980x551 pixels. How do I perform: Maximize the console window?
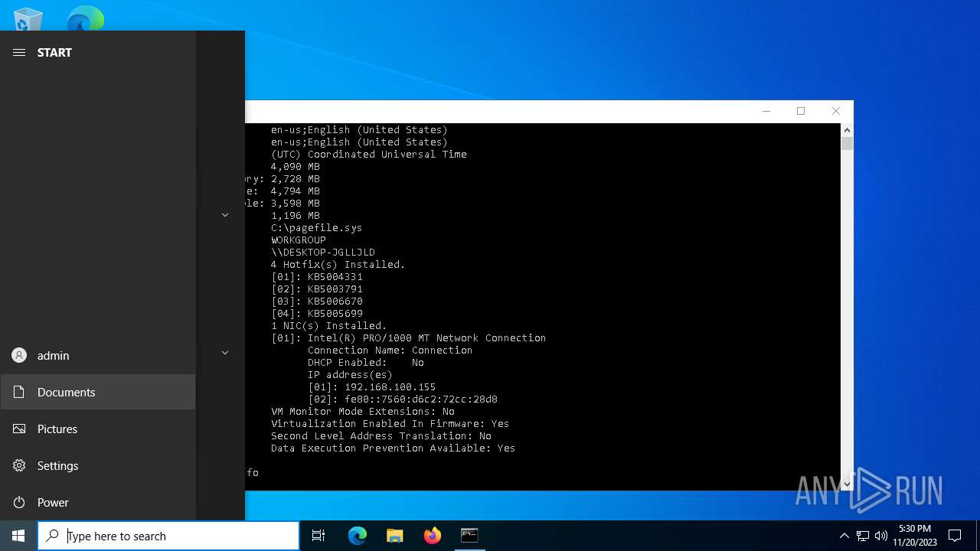click(x=801, y=111)
